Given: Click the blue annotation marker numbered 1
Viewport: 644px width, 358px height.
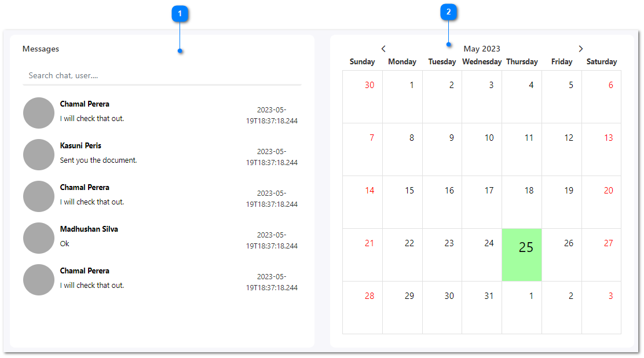Looking at the screenshot, I should 180,13.
